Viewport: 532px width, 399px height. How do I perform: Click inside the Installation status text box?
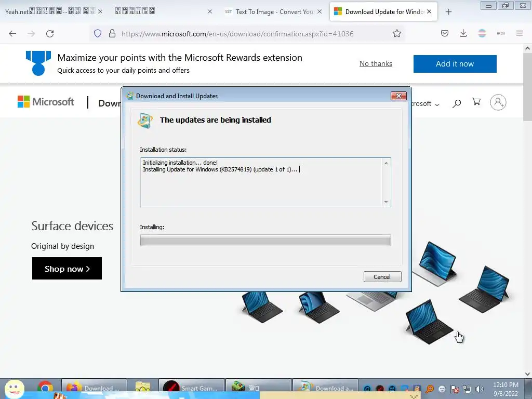click(262, 182)
